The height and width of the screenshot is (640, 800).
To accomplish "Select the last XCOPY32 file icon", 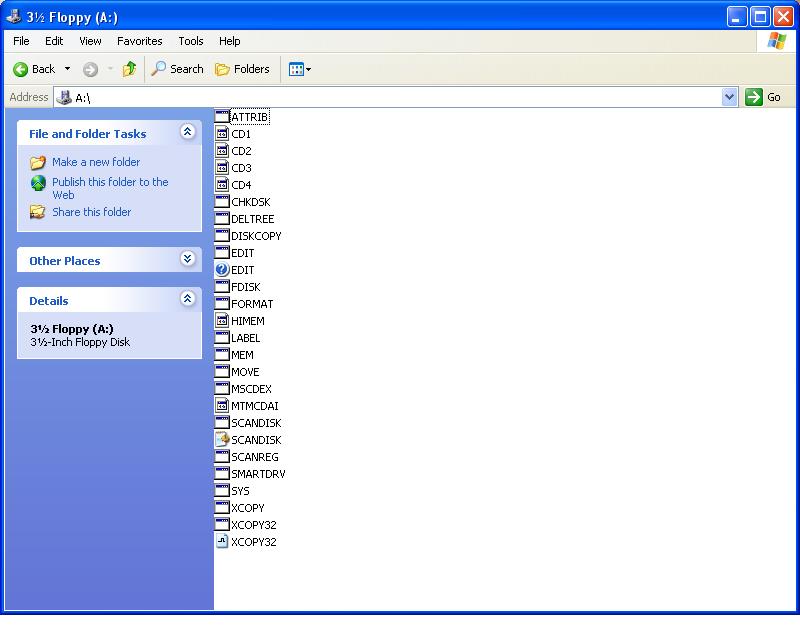I will (221, 541).
